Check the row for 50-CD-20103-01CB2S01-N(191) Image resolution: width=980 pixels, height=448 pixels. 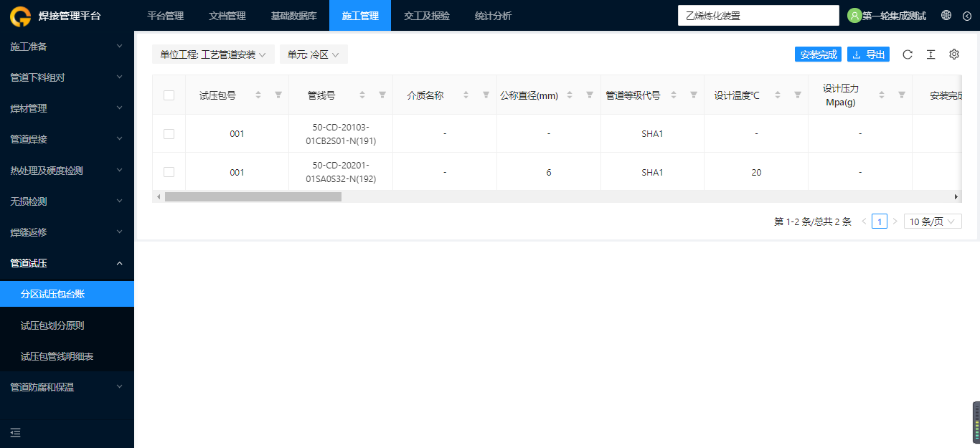(169, 134)
